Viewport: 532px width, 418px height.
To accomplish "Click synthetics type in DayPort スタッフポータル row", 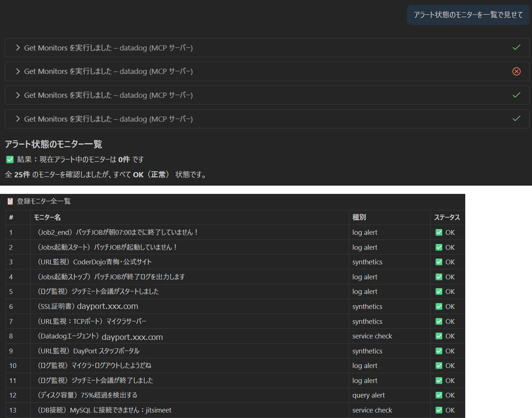I will coord(367,351).
